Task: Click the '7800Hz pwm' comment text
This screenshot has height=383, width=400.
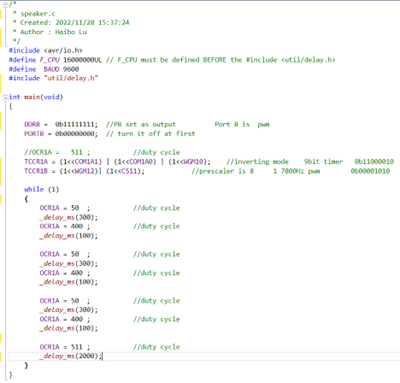Action: click(x=300, y=171)
